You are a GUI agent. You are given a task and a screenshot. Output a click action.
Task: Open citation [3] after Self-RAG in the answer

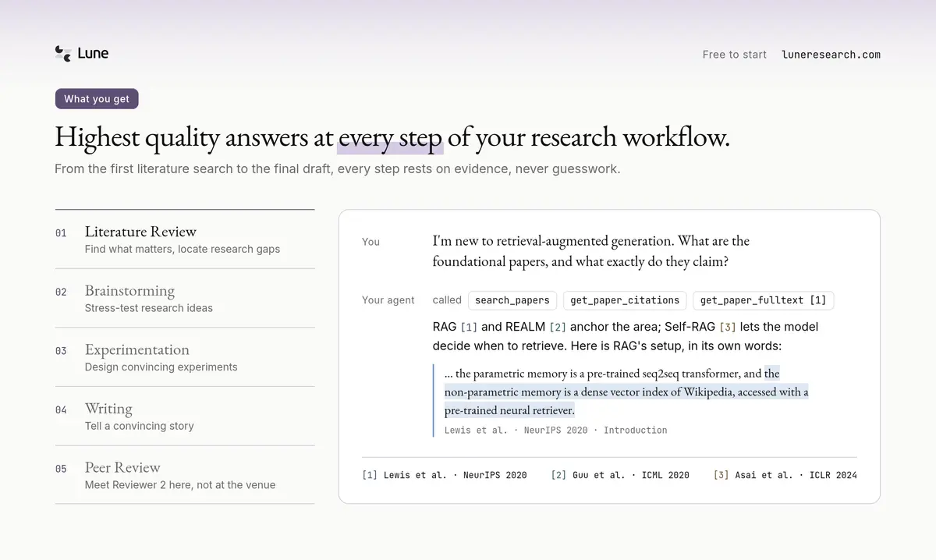click(x=728, y=327)
